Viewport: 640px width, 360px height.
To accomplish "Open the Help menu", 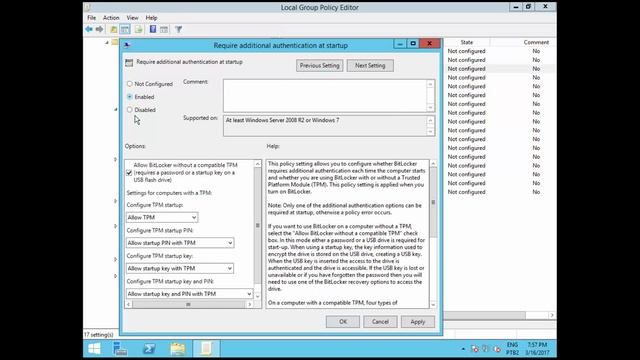I will coord(151,18).
